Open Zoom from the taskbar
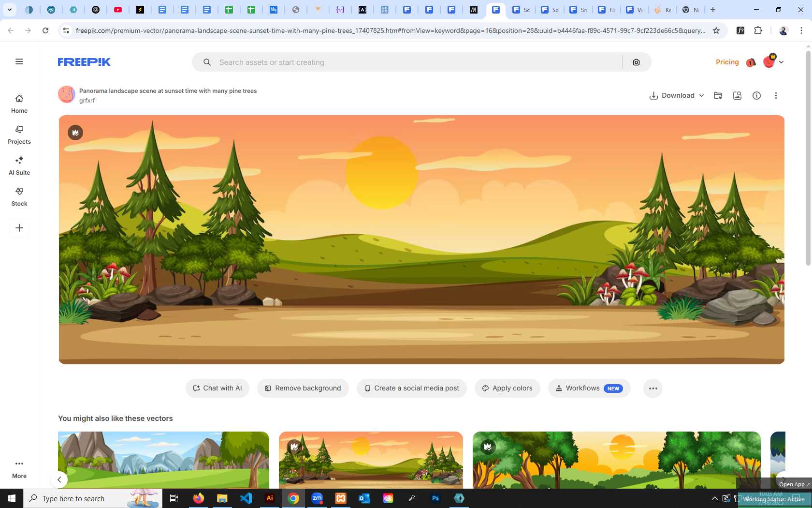Screen dimensions: 812x508 click(317, 498)
